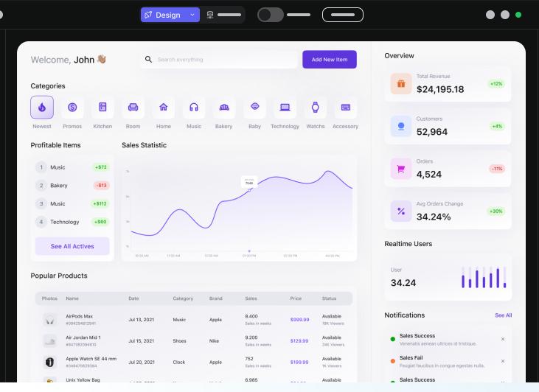Click the Accessory keyboard category icon
The width and height of the screenshot is (539, 392).
coord(345,108)
